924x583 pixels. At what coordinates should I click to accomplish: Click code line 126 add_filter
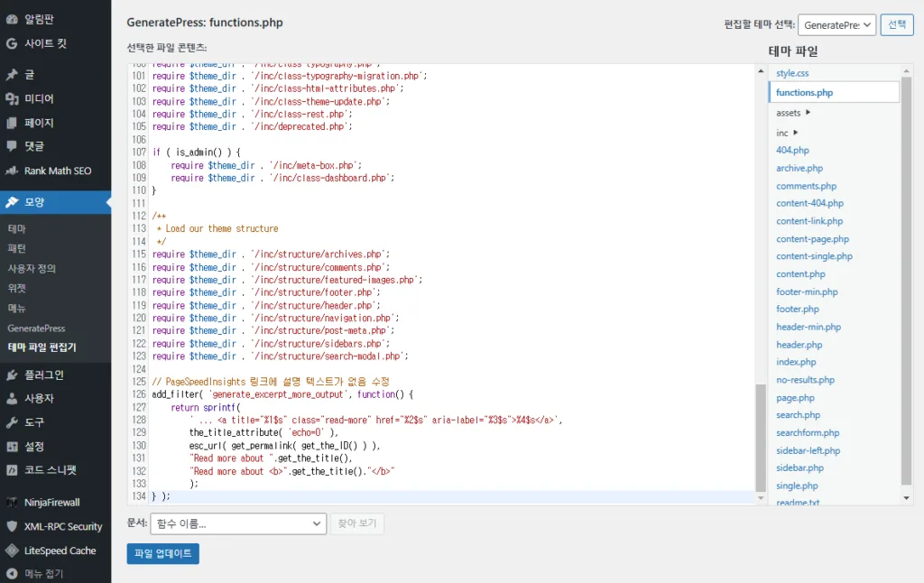pos(282,394)
